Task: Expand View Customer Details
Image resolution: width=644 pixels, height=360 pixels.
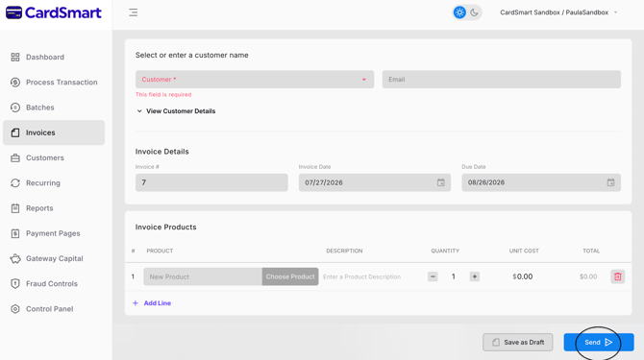Action: click(x=176, y=111)
